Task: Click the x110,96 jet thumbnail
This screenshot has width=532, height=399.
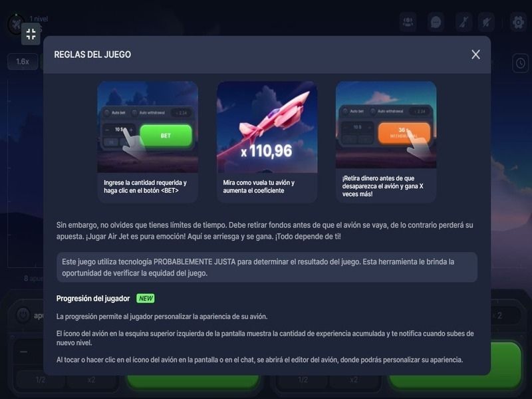Action: pyautogui.click(x=267, y=127)
